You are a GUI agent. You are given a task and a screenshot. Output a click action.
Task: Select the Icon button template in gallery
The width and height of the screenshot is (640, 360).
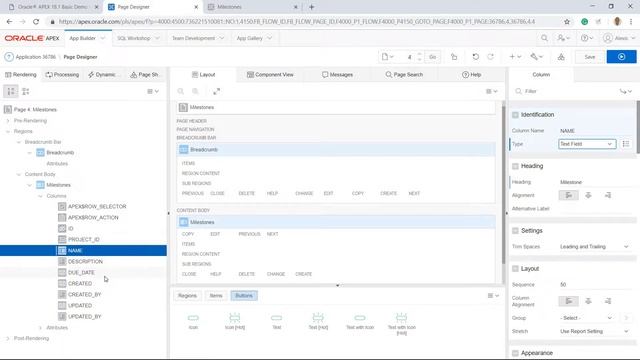tap(193, 321)
